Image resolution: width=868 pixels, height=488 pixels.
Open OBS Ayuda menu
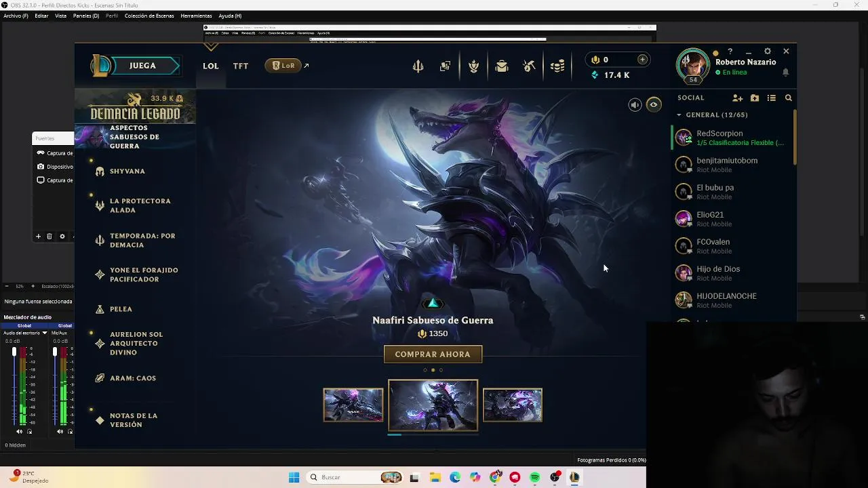pyautogui.click(x=230, y=16)
